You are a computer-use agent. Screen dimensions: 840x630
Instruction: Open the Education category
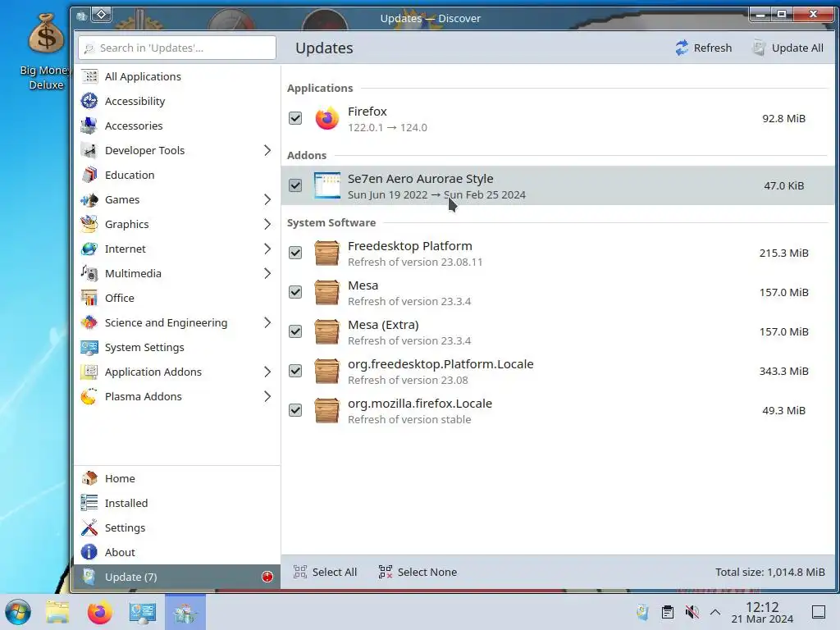click(x=177, y=176)
